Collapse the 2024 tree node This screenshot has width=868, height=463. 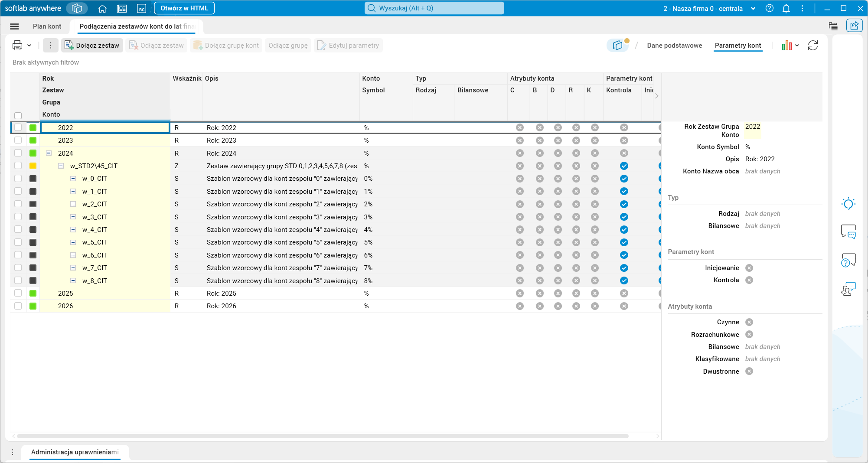[x=49, y=153]
